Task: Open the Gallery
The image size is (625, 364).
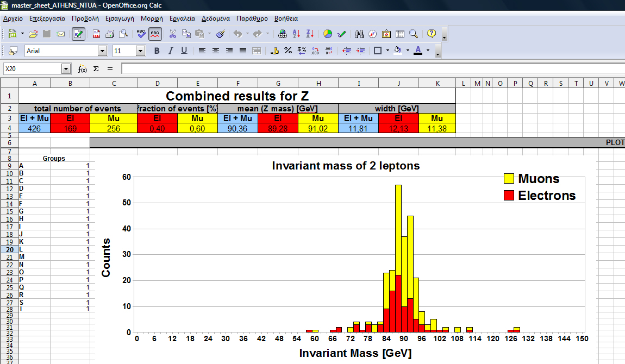Action: click(x=386, y=34)
